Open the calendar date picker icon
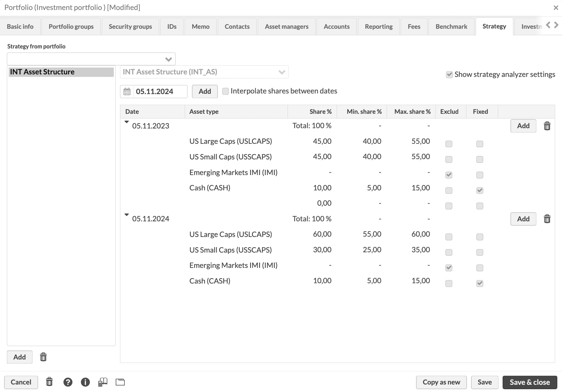562x392 pixels. click(x=127, y=92)
